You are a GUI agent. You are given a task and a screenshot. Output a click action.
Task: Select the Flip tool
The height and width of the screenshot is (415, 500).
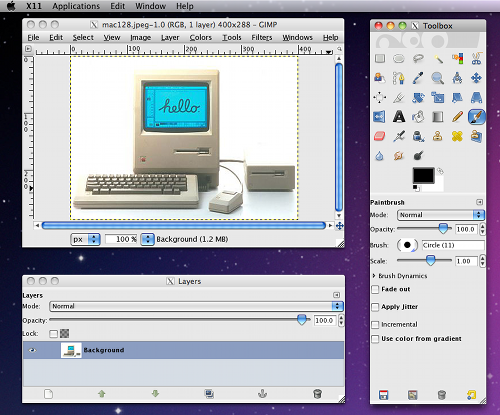[380, 117]
